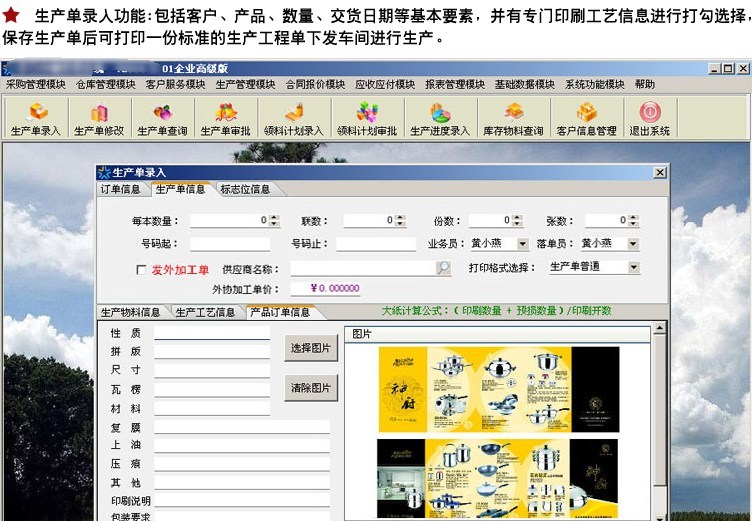The image size is (752, 521).
Task: Click the upper brochure image thumbnail
Action: (499, 390)
